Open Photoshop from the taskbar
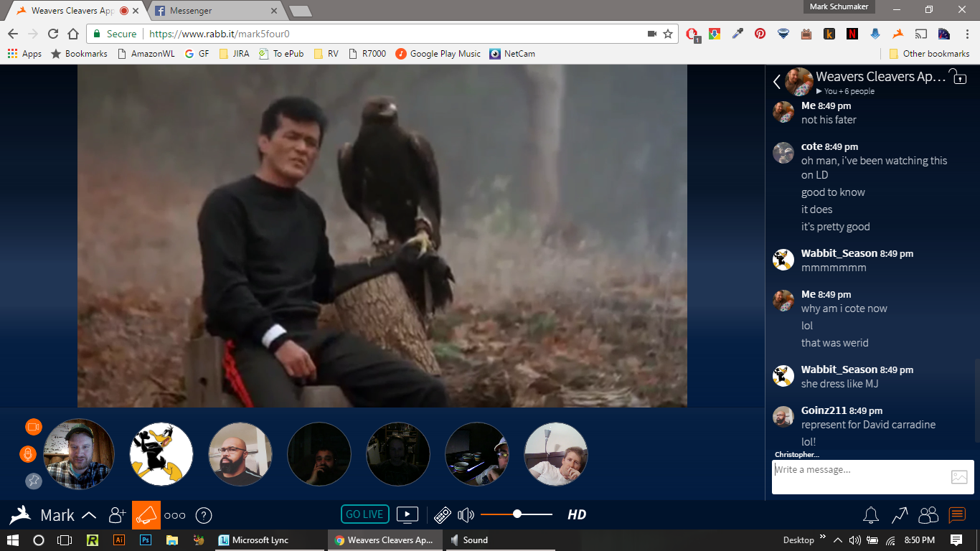The width and height of the screenshot is (980, 551). point(146,540)
